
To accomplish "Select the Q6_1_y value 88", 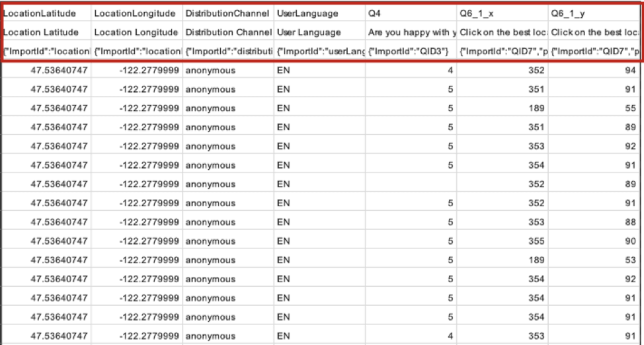I will (594, 222).
